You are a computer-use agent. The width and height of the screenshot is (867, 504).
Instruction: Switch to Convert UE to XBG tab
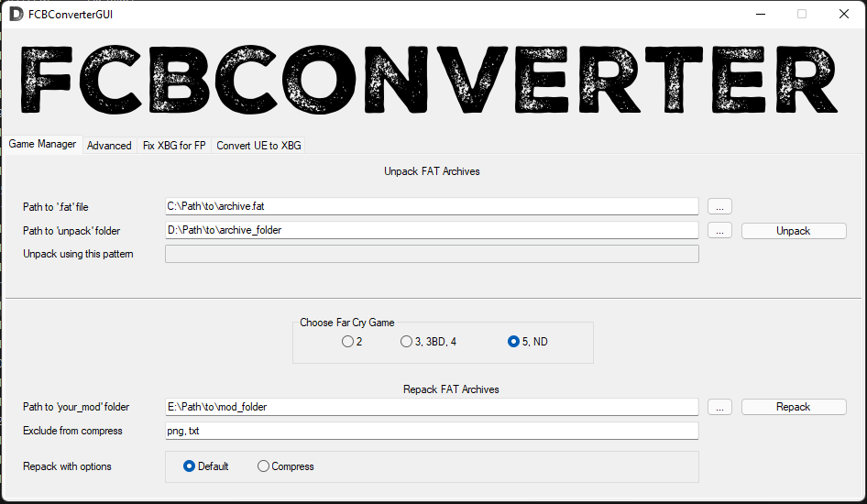[x=258, y=146]
